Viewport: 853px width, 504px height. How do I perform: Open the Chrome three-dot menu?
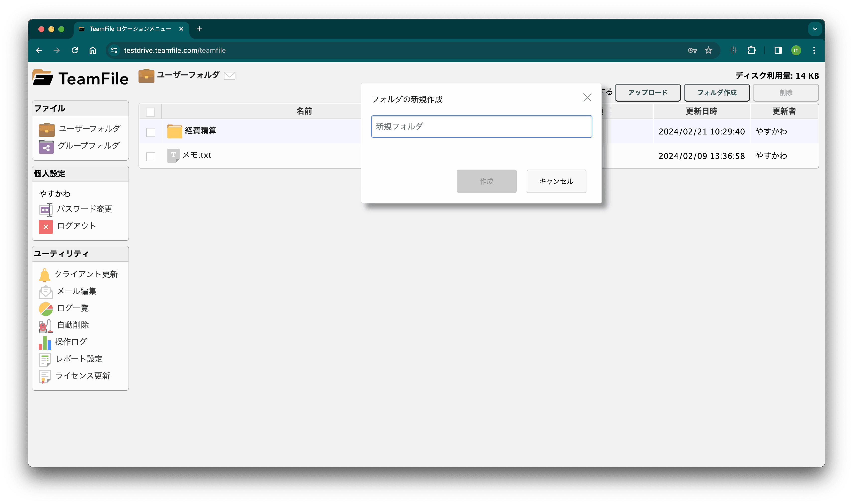[814, 50]
